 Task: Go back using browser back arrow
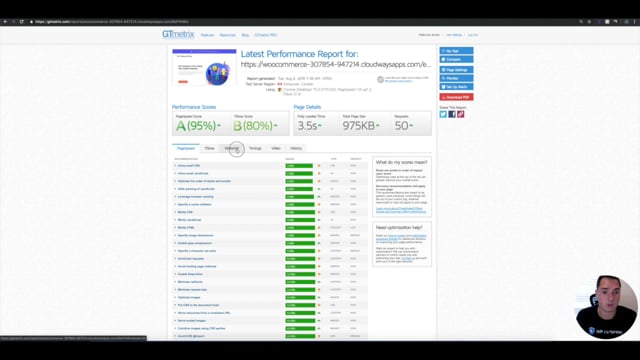tap(5, 22)
